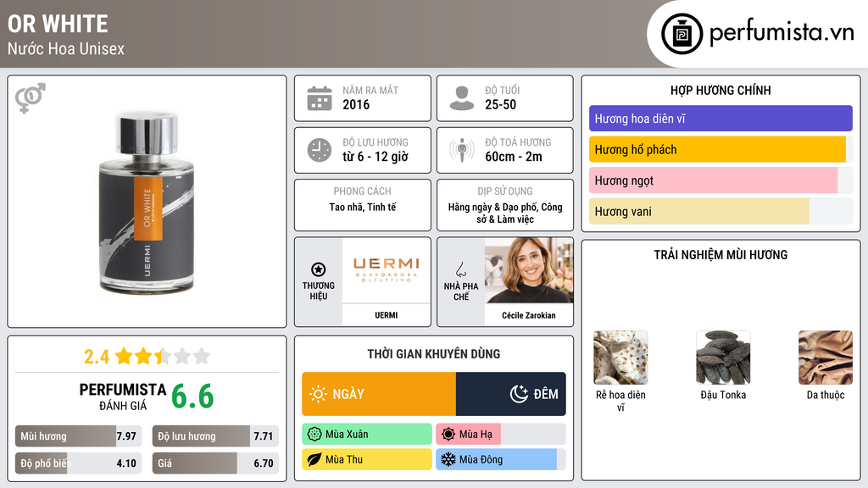Select the Đêm nighttime segment

point(511,394)
